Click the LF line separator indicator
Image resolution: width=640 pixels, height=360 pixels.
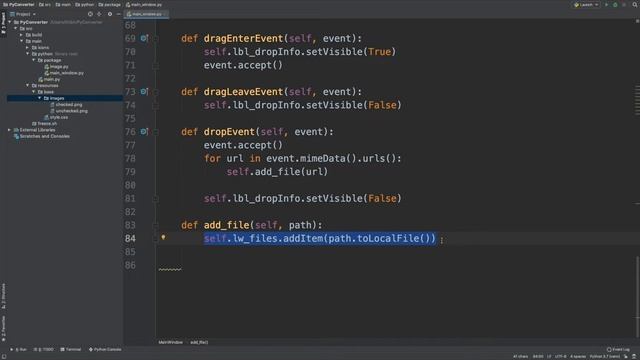549,356
